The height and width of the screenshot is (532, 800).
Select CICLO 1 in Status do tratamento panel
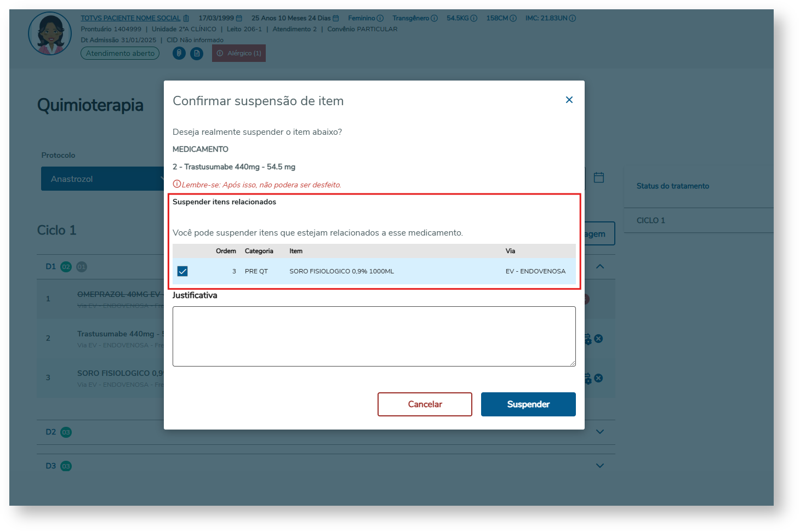(x=651, y=220)
